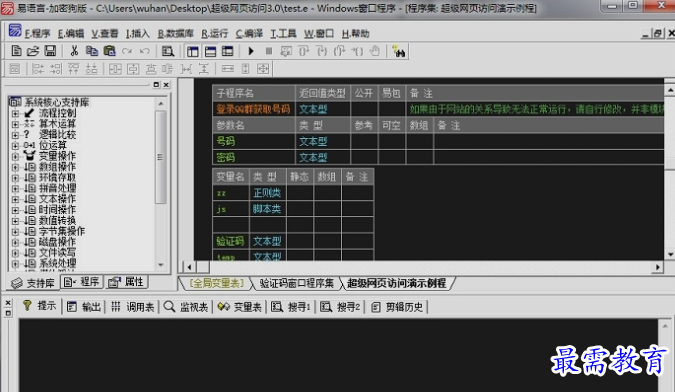The image size is (675, 392).
Task: Switch to the 搜寻2 output tab
Action: pos(341,307)
